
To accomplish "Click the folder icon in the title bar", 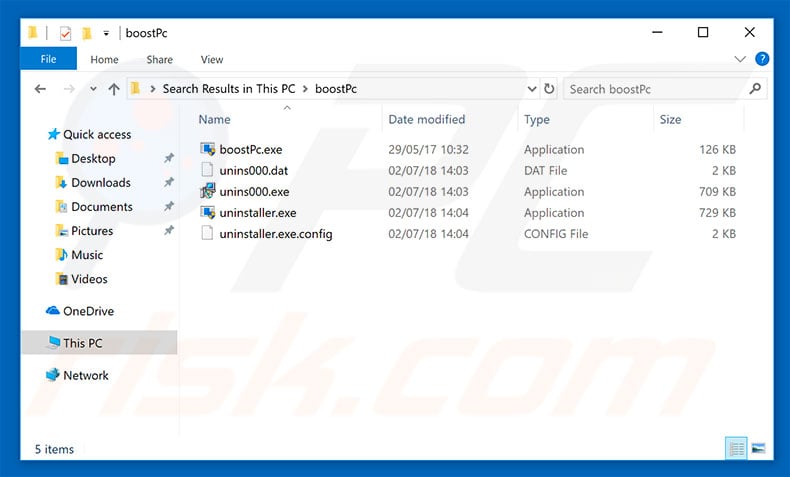I will (33, 33).
